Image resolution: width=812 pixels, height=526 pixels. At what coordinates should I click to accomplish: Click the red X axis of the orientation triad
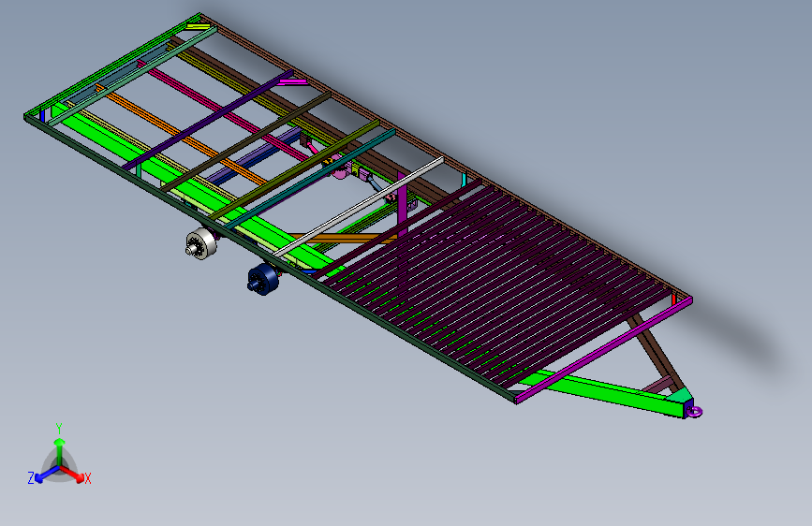[72, 474]
